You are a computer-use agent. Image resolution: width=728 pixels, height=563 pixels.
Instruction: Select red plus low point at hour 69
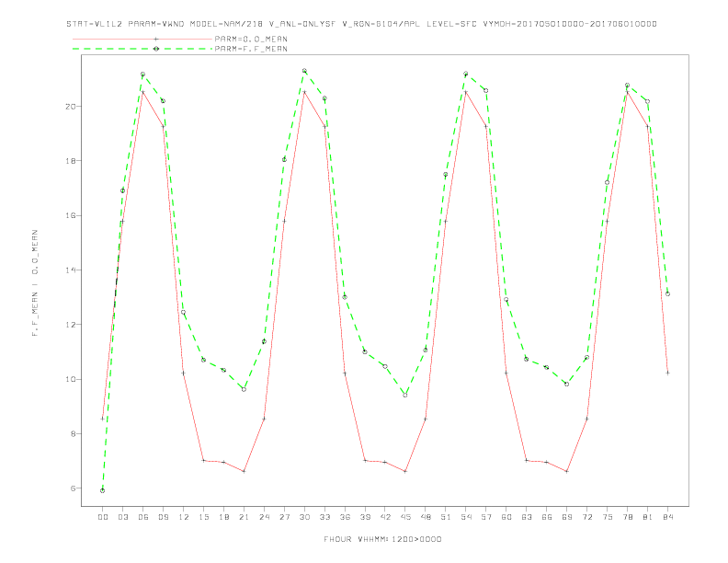click(x=567, y=472)
